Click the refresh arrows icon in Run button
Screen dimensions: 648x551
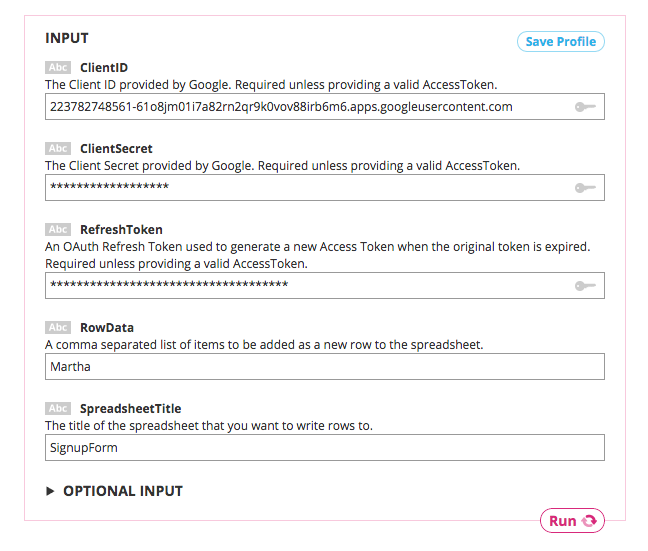pyautogui.click(x=589, y=521)
